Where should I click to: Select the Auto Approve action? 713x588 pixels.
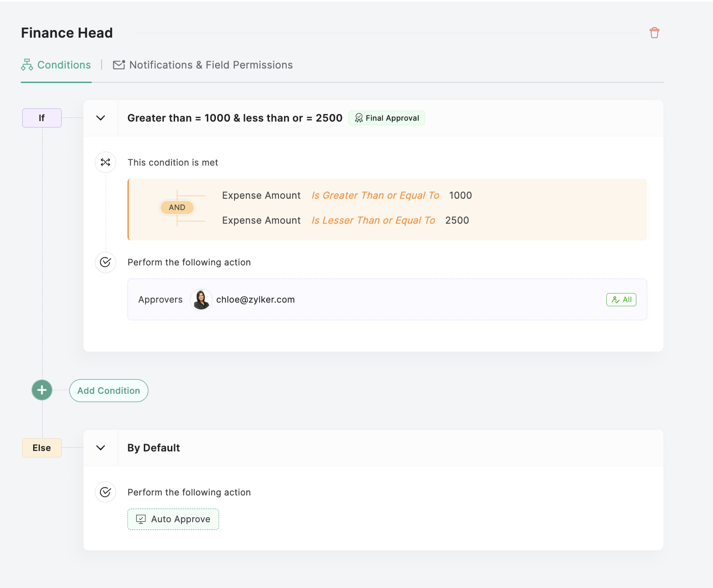pyautogui.click(x=173, y=519)
